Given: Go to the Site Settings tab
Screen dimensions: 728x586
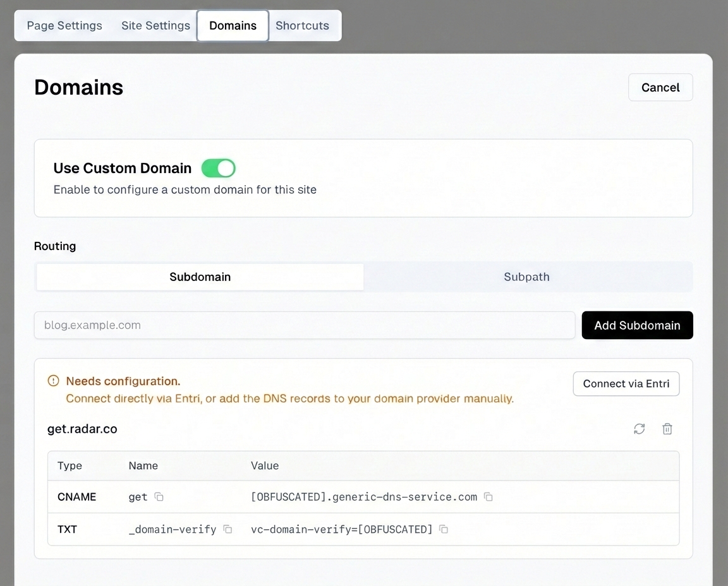Looking at the screenshot, I should pos(155,25).
